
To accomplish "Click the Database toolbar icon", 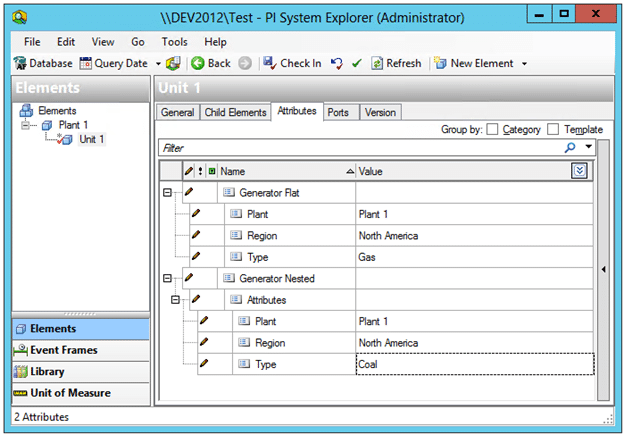I will click(20, 63).
